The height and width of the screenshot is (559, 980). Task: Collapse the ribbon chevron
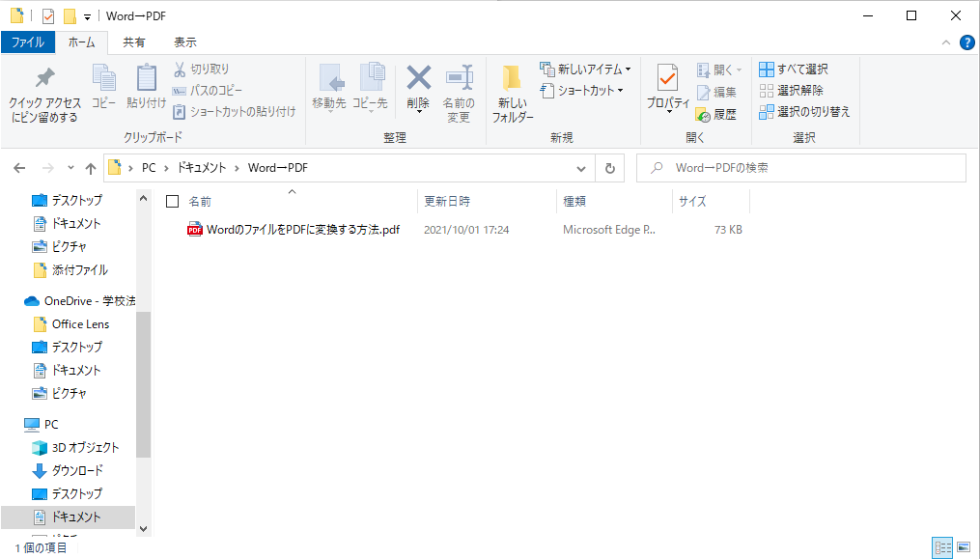945,42
